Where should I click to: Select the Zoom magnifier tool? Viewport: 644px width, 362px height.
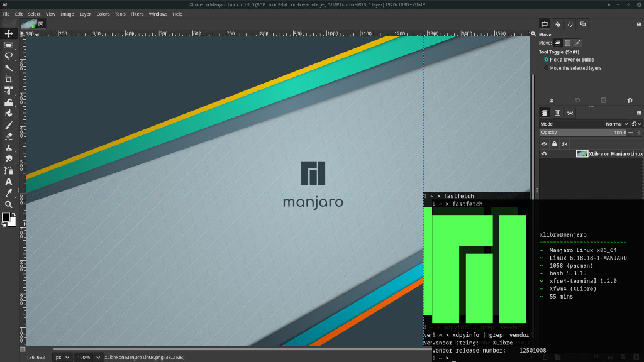[9, 204]
